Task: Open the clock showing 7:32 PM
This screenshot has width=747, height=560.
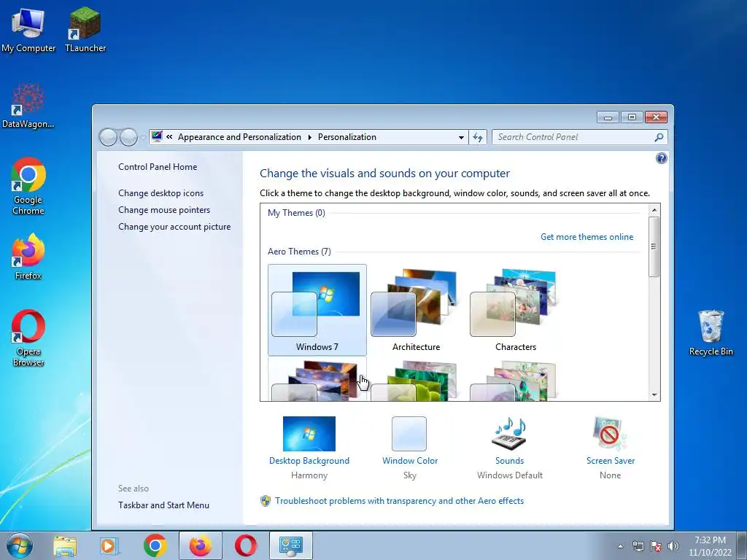Action: (710, 546)
